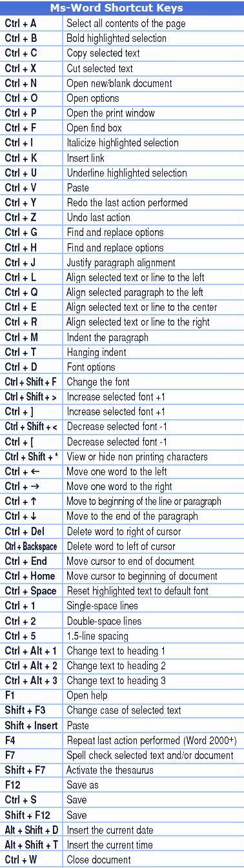Select the Ctrl + left arrow cell
244x868 pixels.
click(x=32, y=471)
